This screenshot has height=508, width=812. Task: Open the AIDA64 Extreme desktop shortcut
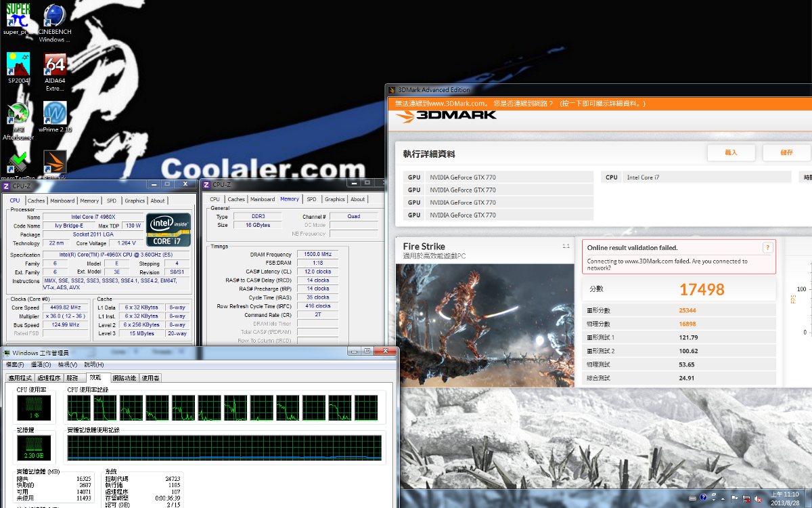click(x=55, y=72)
